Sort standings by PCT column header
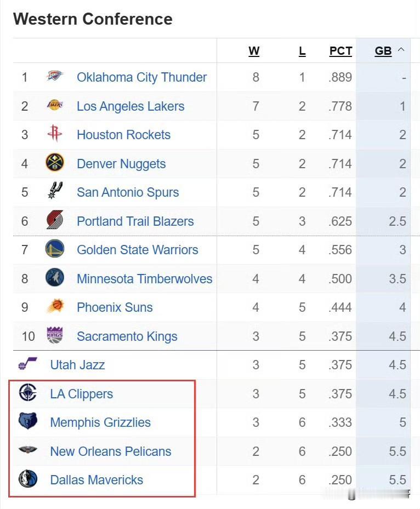 (x=340, y=52)
